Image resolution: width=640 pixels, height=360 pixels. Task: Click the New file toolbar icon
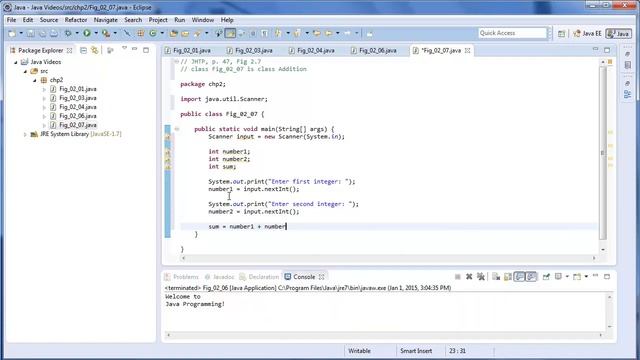(x=12, y=33)
